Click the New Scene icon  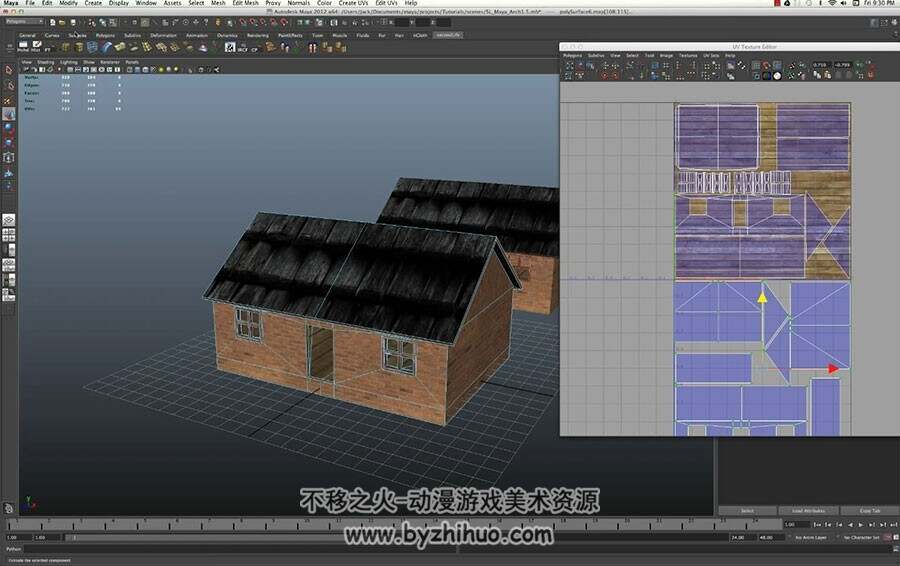pyautogui.click(x=52, y=22)
